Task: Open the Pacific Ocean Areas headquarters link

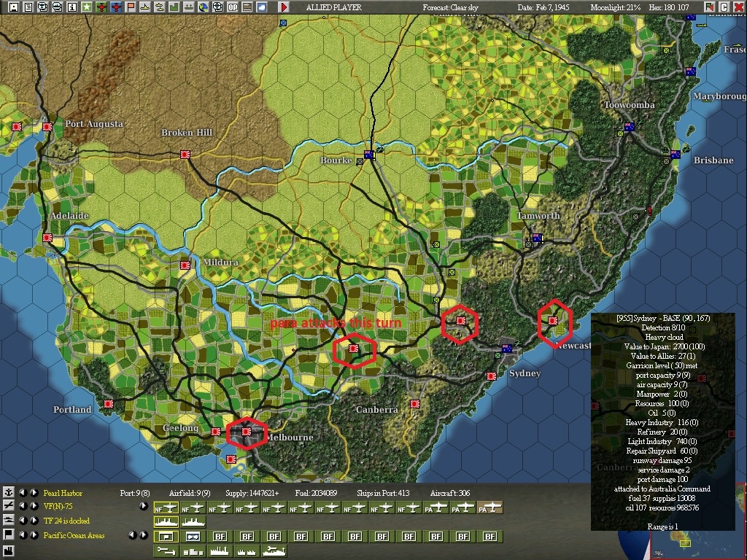Action: (x=74, y=535)
